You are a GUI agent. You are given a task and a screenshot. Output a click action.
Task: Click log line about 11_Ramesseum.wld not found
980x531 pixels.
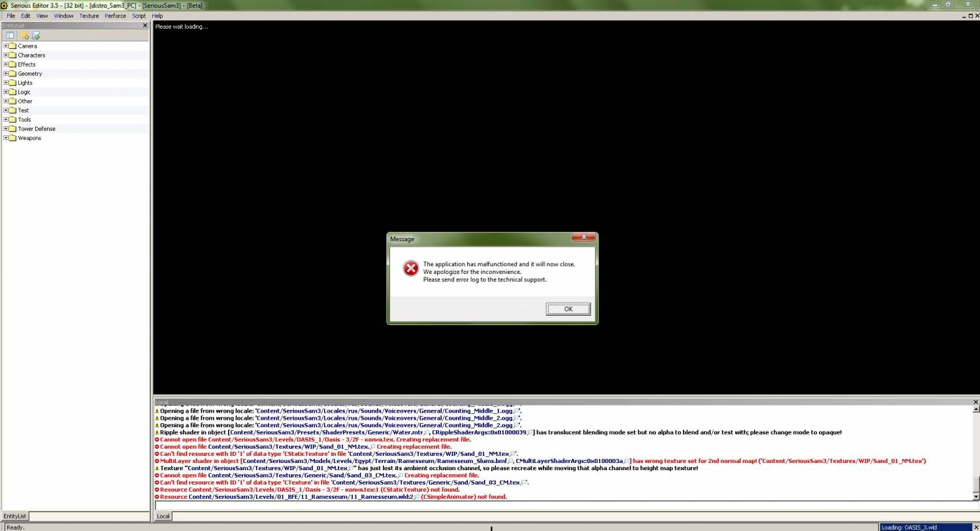click(331, 497)
